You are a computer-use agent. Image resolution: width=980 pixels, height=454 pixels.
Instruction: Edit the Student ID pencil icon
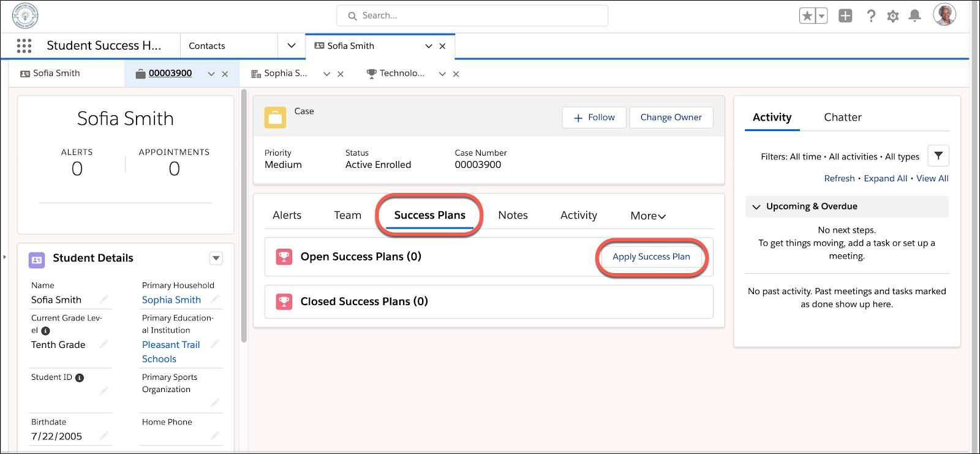click(104, 390)
